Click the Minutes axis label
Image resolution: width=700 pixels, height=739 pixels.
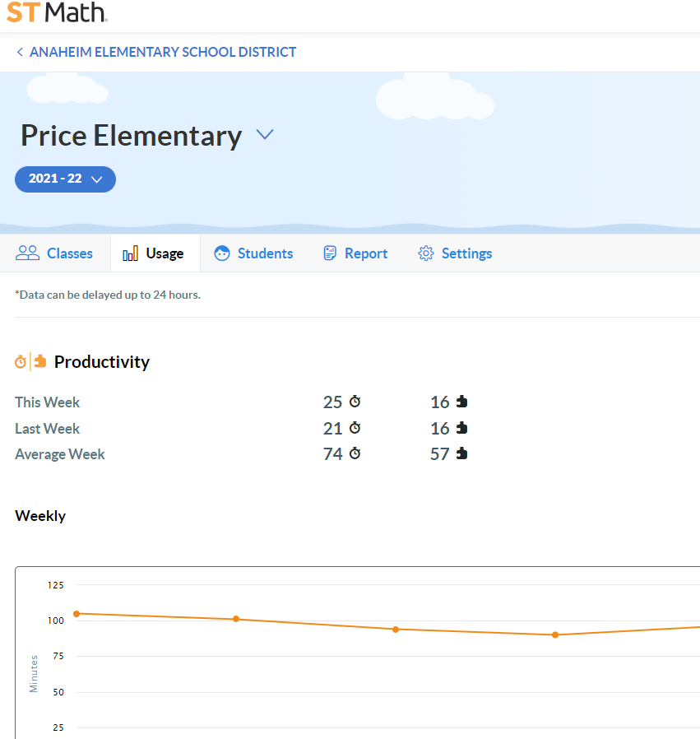pyautogui.click(x=34, y=673)
